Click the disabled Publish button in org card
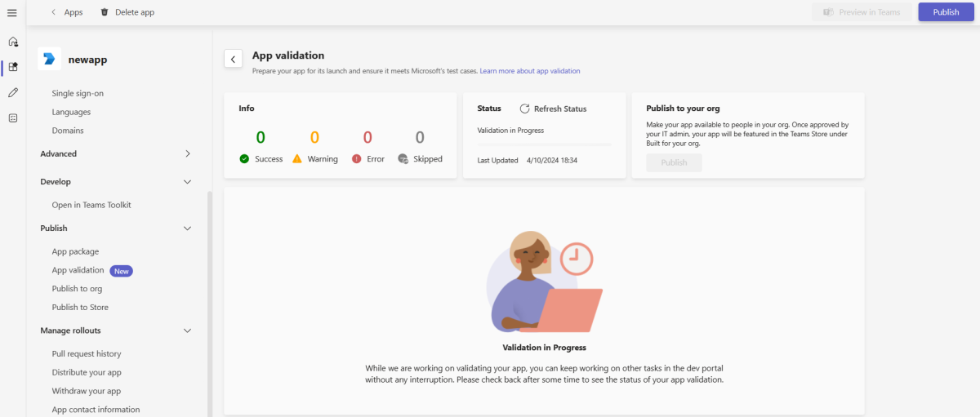This screenshot has height=417, width=980. [x=674, y=162]
